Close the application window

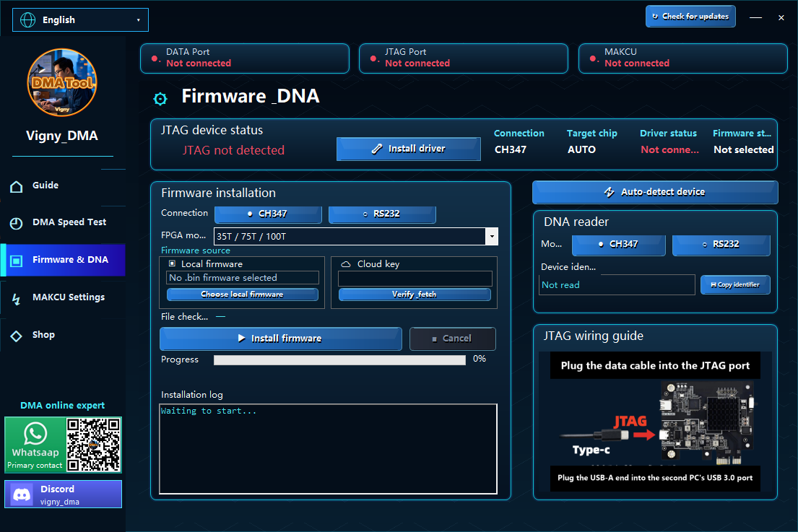coord(781,17)
